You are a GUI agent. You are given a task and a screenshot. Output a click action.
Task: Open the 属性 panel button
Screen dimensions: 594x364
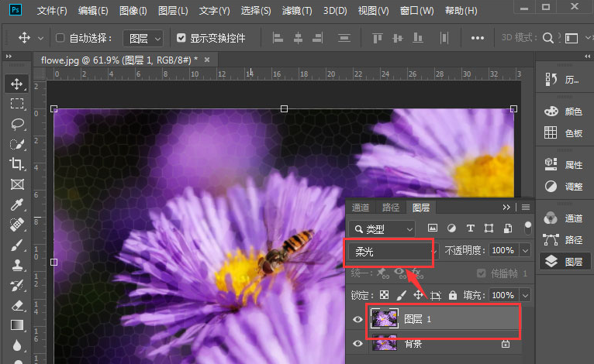click(x=563, y=165)
